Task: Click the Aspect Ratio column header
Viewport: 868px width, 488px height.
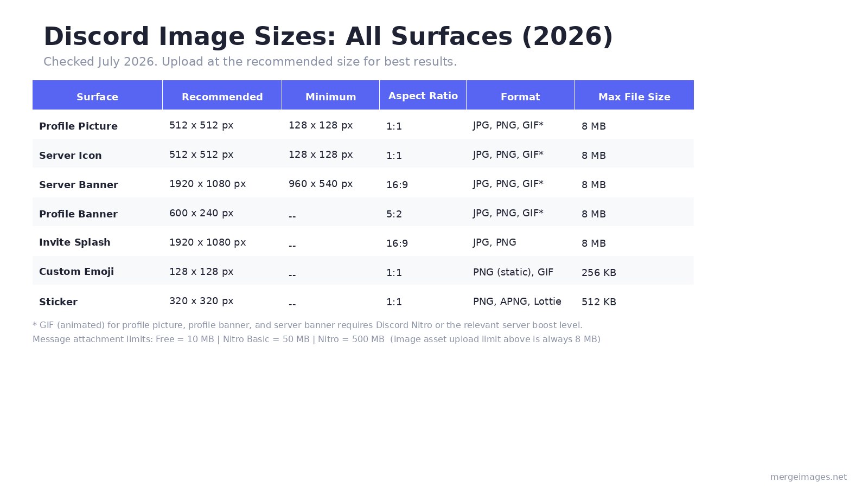Action: click(x=423, y=95)
